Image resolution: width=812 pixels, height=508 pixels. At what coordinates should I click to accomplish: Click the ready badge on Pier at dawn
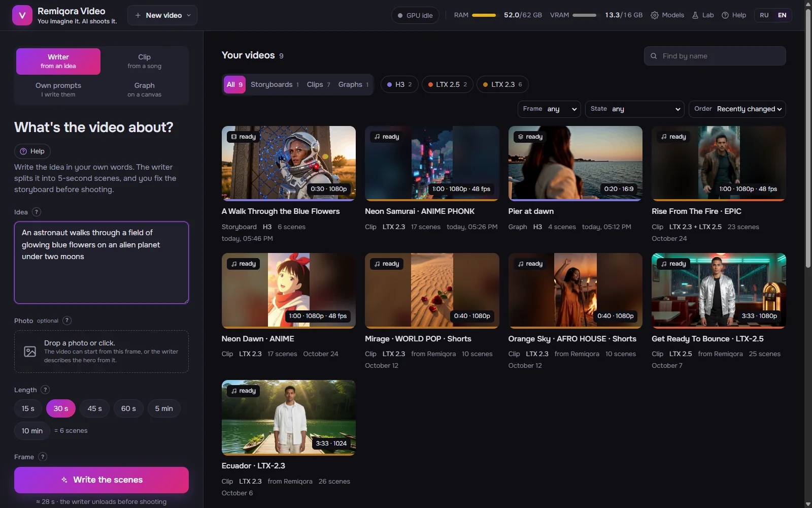[x=530, y=137]
